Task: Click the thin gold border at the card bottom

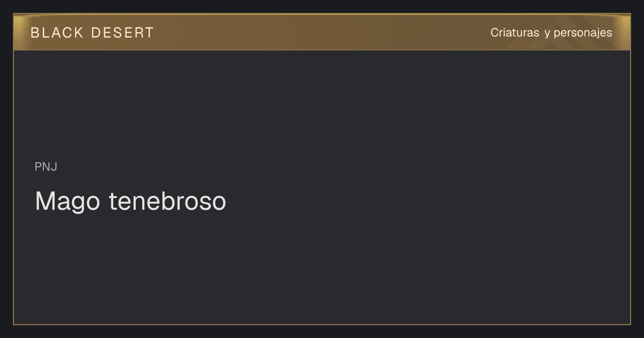Action: [x=322, y=325]
